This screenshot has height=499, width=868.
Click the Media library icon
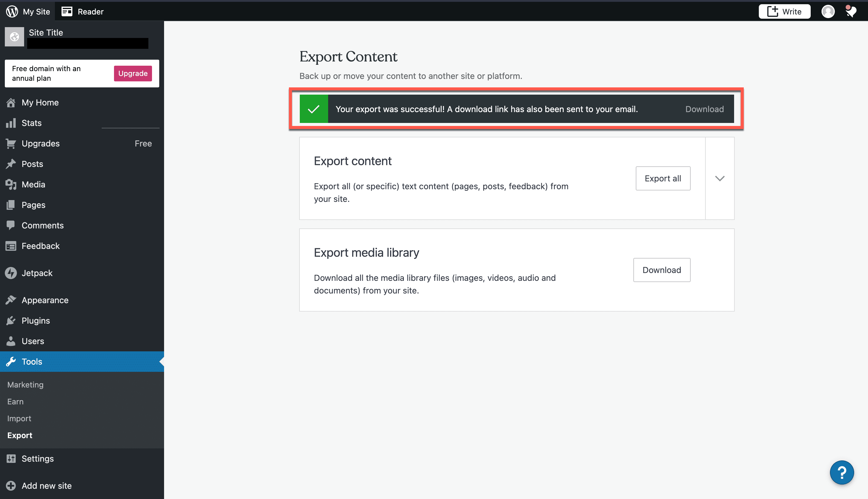click(x=11, y=184)
